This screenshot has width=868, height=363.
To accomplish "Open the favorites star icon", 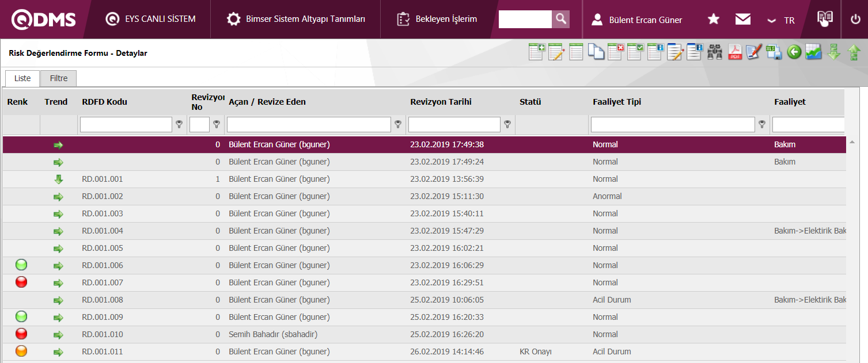I will (x=713, y=20).
